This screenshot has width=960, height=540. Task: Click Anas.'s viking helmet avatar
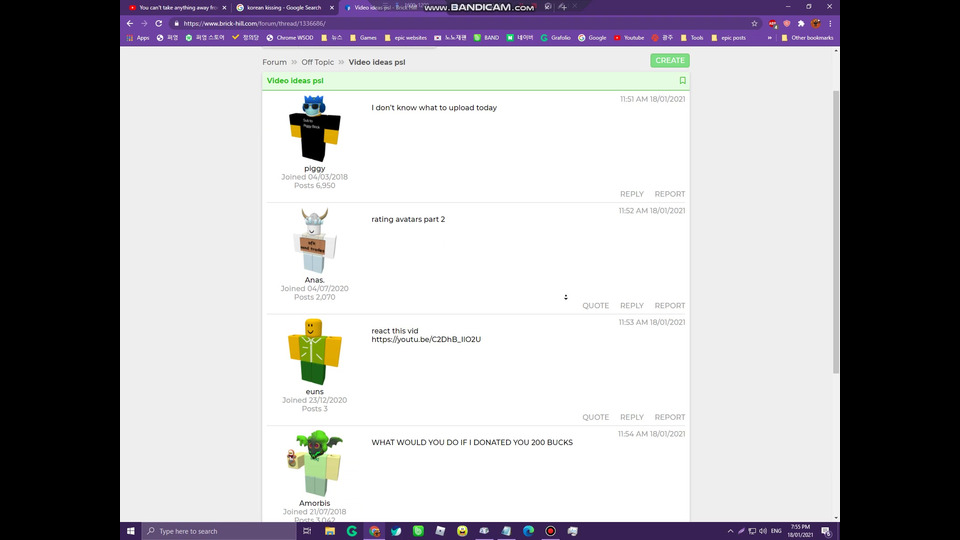(x=314, y=241)
